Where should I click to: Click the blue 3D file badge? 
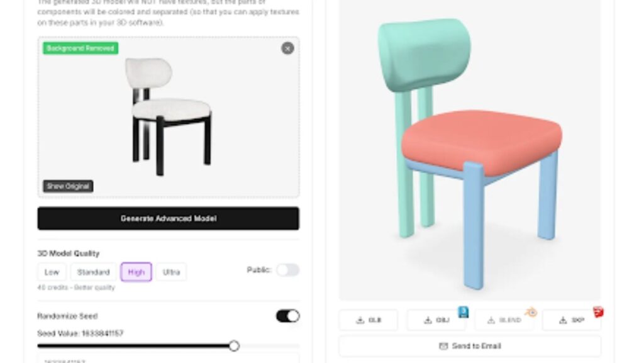click(464, 312)
